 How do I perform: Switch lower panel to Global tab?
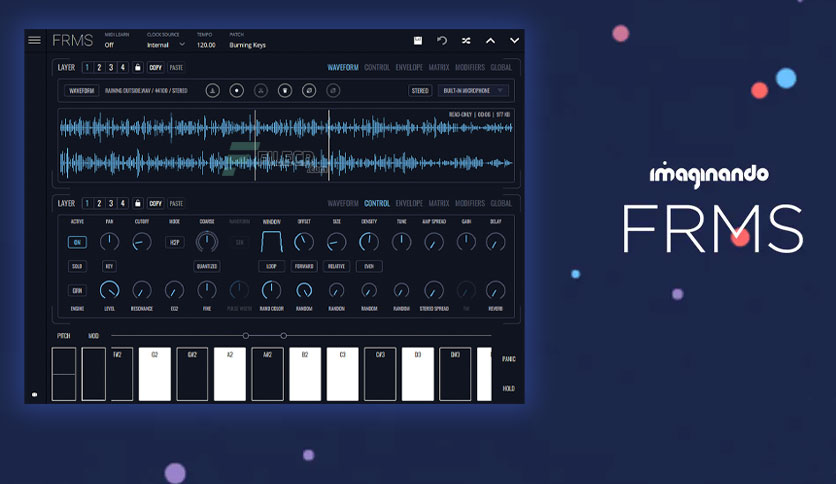(x=501, y=203)
